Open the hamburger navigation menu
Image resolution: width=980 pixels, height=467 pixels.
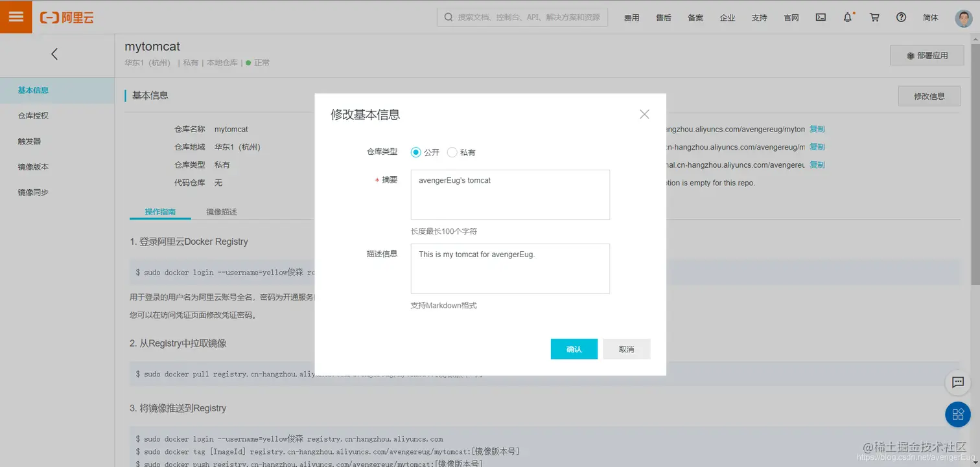point(16,17)
